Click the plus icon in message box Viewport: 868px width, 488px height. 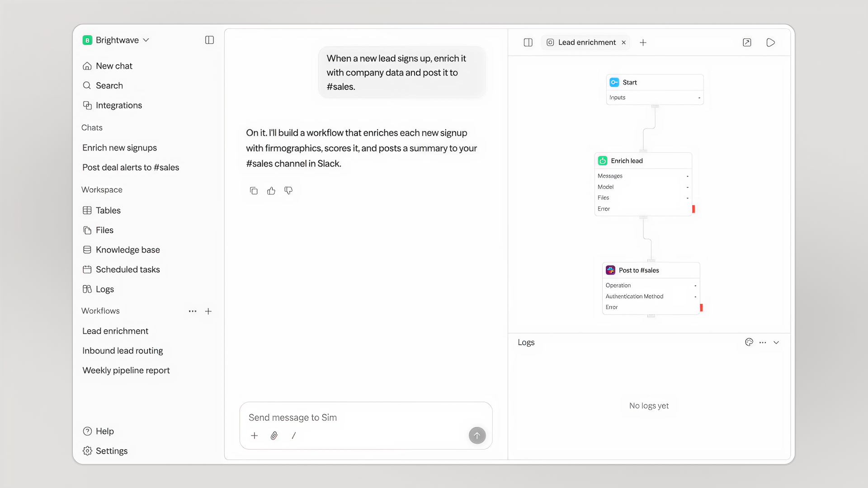pyautogui.click(x=255, y=436)
